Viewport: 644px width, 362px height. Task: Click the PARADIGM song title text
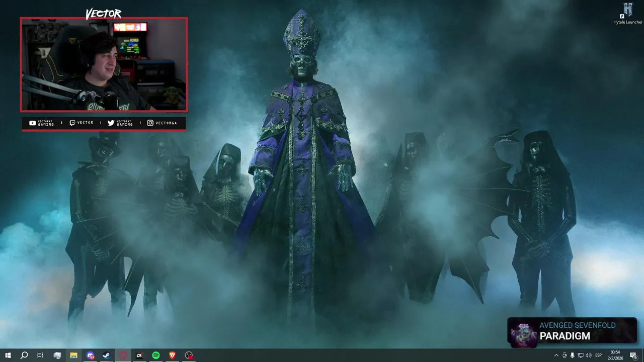565,336
